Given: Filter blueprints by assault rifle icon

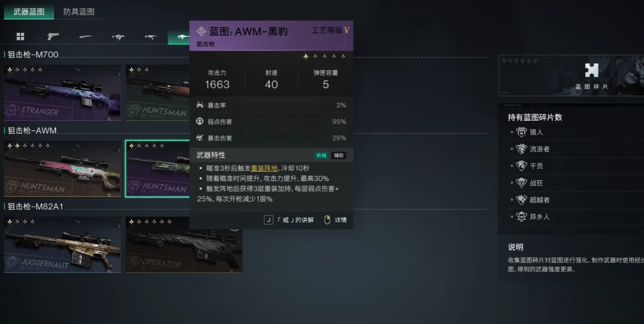Looking at the screenshot, I should click(151, 36).
